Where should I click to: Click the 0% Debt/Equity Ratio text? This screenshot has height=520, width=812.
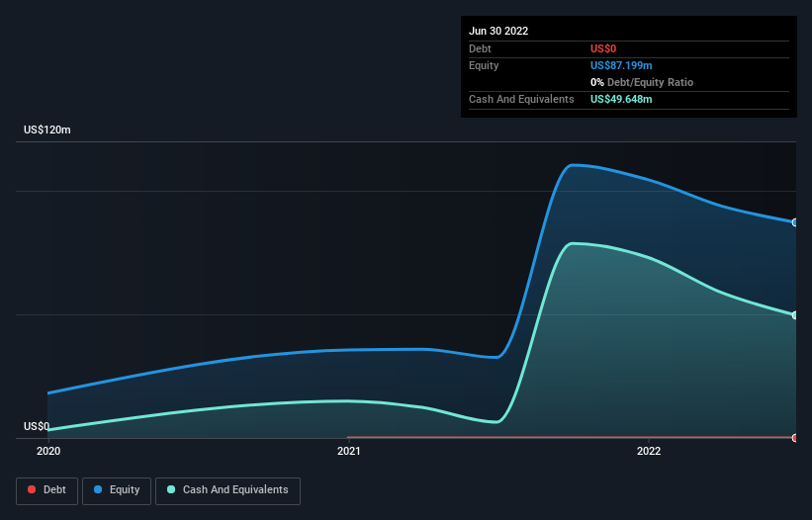[x=642, y=82]
